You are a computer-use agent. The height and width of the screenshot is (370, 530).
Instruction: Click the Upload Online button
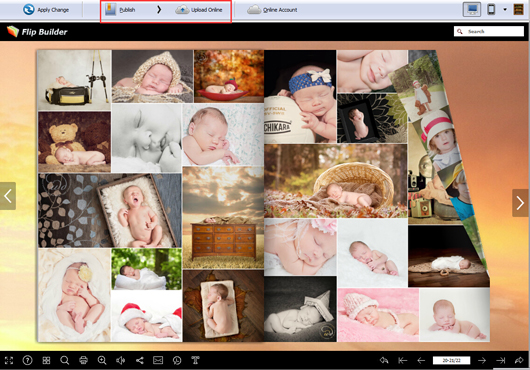199,10
